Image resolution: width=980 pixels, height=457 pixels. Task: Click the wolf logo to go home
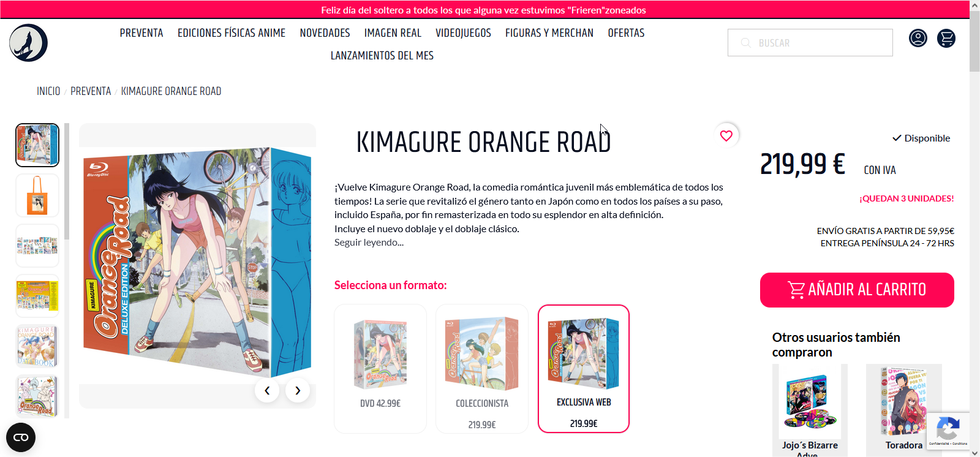click(28, 43)
